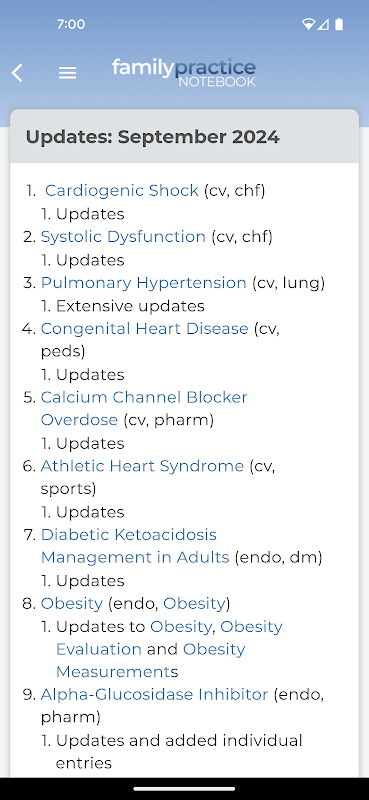The height and width of the screenshot is (800, 369).
Task: Tap the battery status icon
Action: (x=339, y=24)
